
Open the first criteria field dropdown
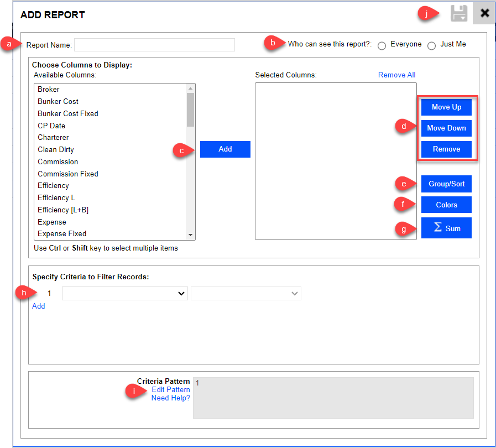125,294
